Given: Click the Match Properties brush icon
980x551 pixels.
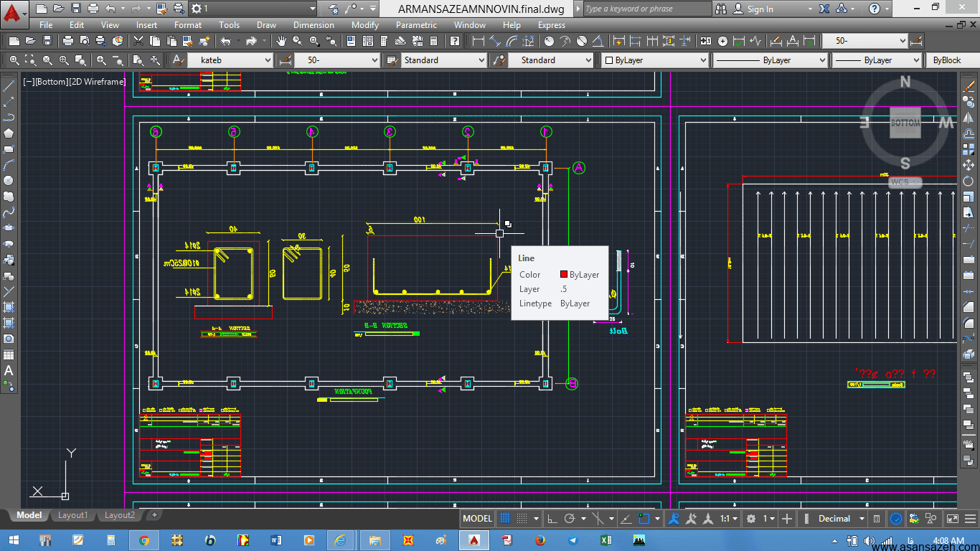Looking at the screenshot, I should [204, 41].
